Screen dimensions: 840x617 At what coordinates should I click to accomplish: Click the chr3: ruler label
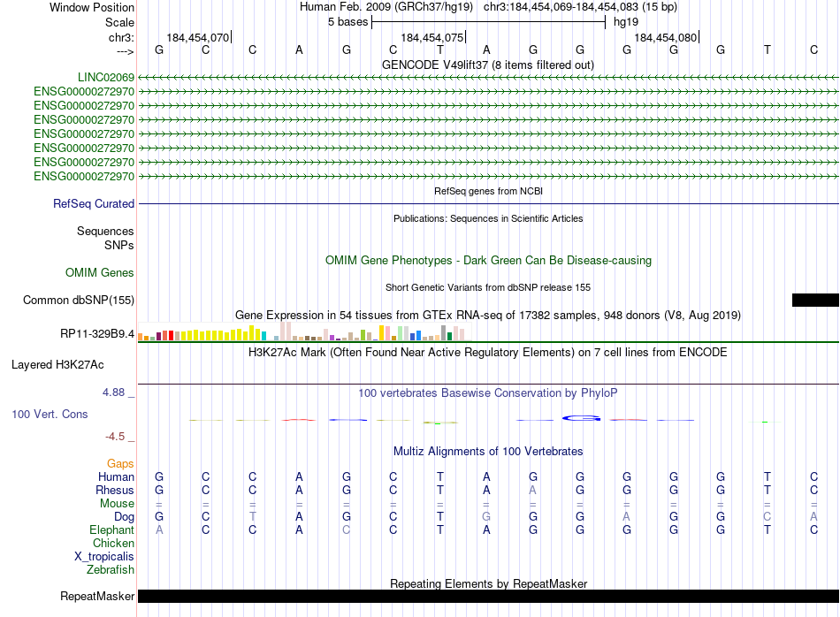(x=121, y=37)
